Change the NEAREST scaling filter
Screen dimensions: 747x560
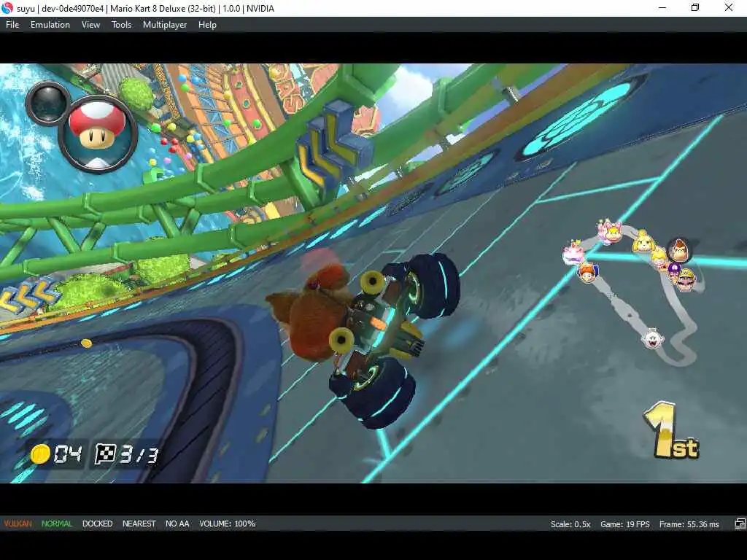pos(139,524)
